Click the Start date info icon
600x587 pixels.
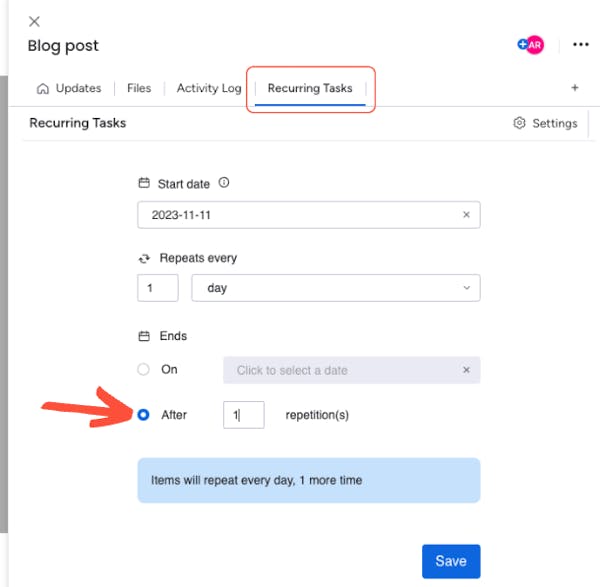[x=224, y=183]
